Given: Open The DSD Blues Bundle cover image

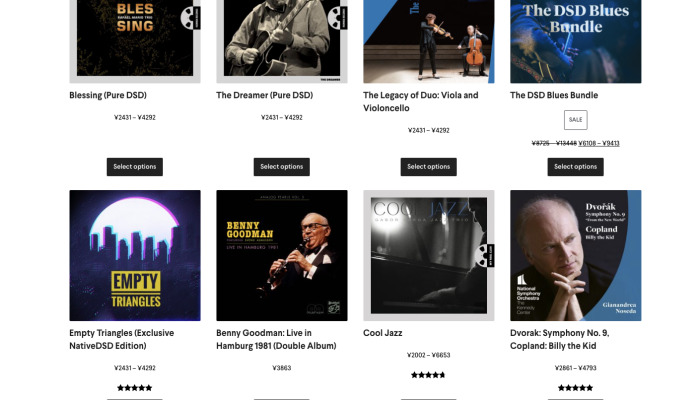Looking at the screenshot, I should pyautogui.click(x=575, y=42).
